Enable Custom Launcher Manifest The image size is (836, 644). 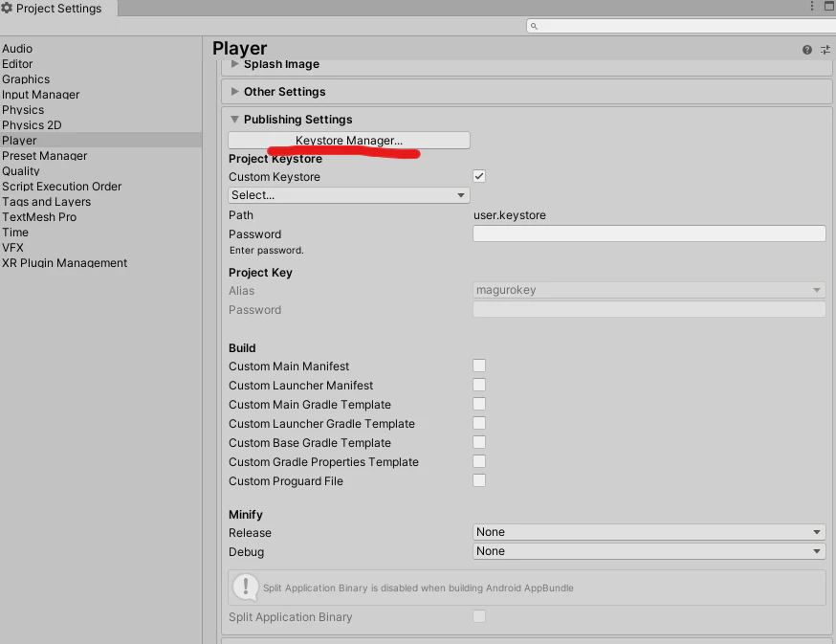[x=479, y=386]
